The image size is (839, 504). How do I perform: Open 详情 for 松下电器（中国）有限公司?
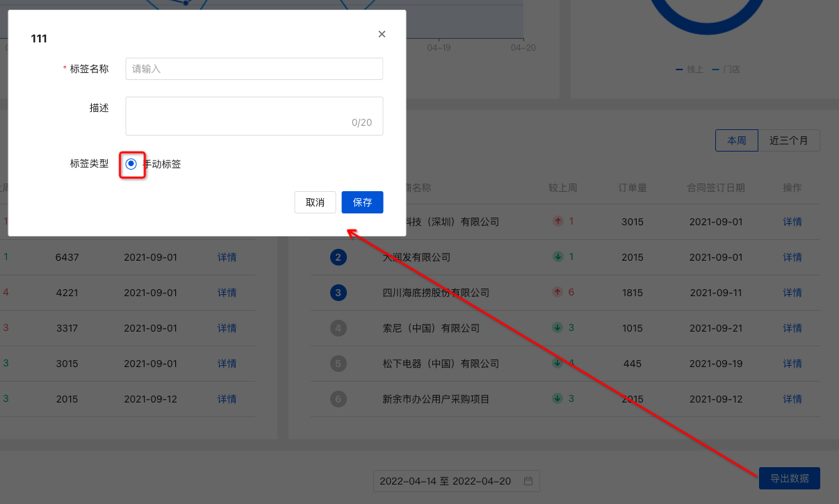pos(792,363)
